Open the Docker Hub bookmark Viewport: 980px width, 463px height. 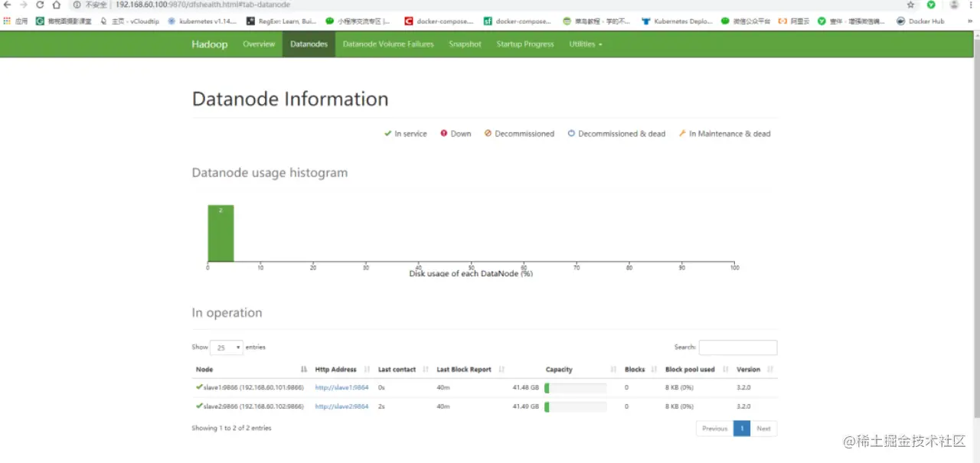[x=920, y=21]
